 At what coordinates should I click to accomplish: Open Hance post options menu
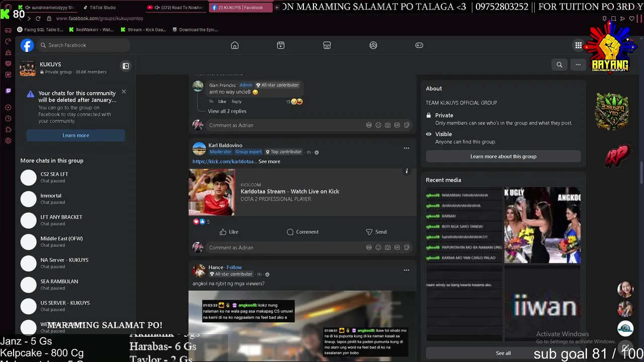(407, 270)
